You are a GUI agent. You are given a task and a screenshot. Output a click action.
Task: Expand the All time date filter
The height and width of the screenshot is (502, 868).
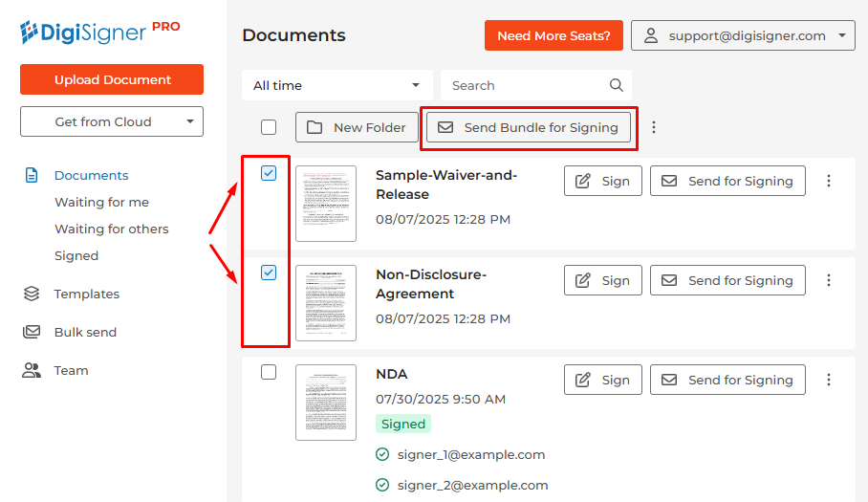(x=336, y=85)
